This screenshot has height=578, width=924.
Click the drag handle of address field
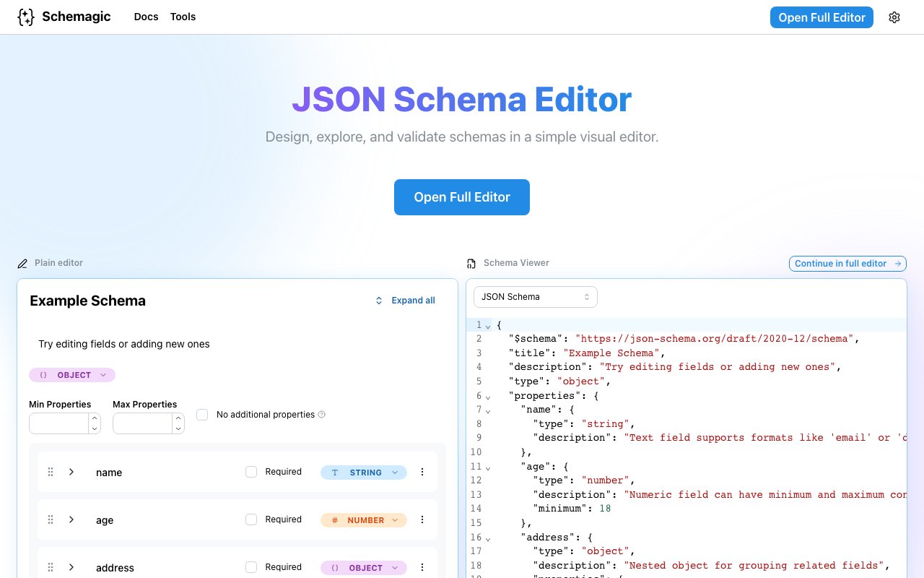click(x=51, y=567)
